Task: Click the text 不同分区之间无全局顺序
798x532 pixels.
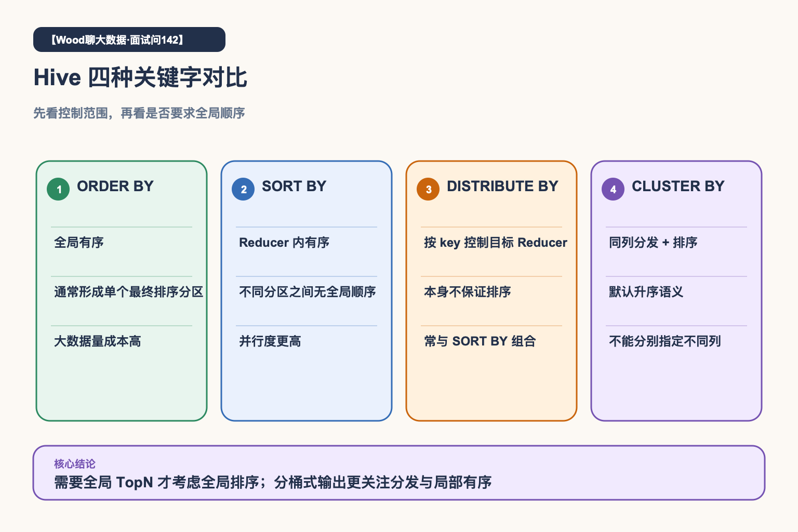Action: (x=308, y=292)
